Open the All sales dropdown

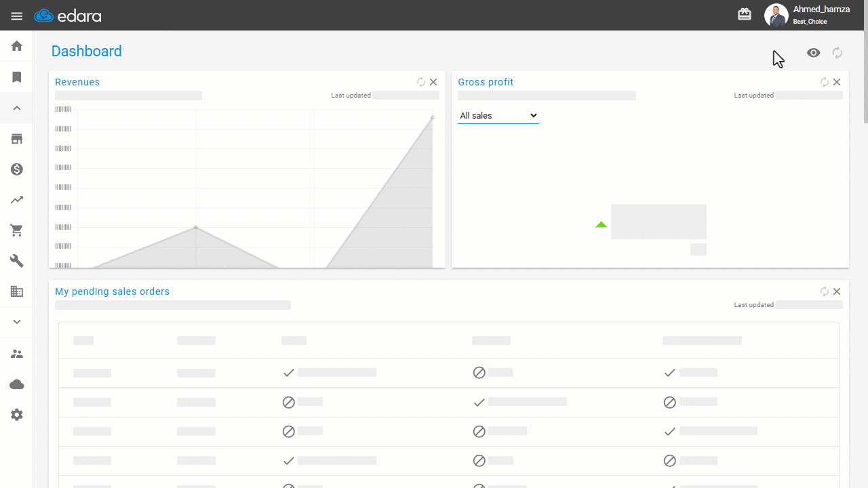[x=498, y=116]
